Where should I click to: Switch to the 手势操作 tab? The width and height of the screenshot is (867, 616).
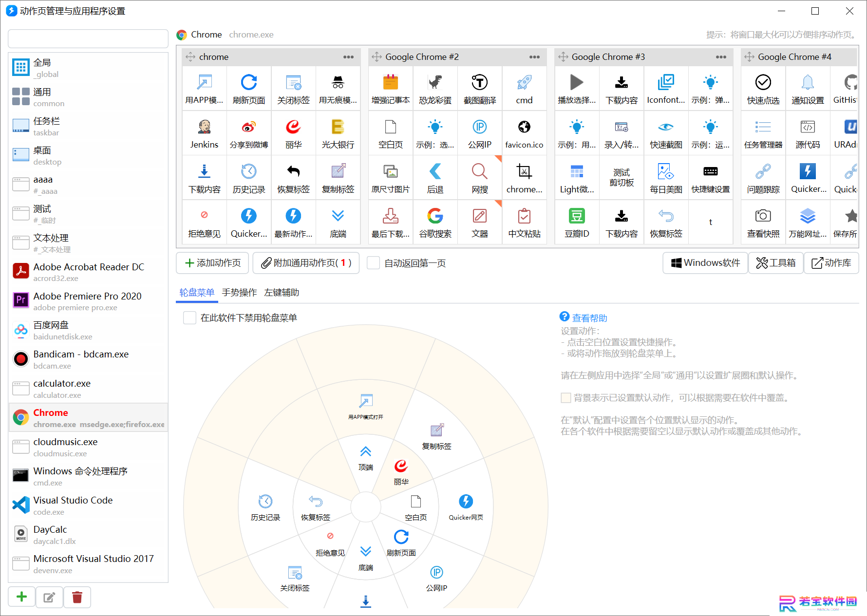pyautogui.click(x=239, y=292)
